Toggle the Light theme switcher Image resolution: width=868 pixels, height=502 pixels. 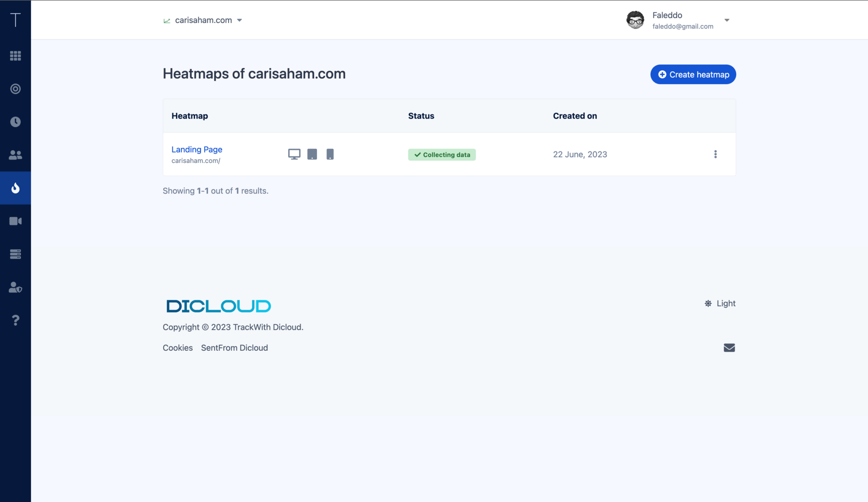(x=720, y=303)
